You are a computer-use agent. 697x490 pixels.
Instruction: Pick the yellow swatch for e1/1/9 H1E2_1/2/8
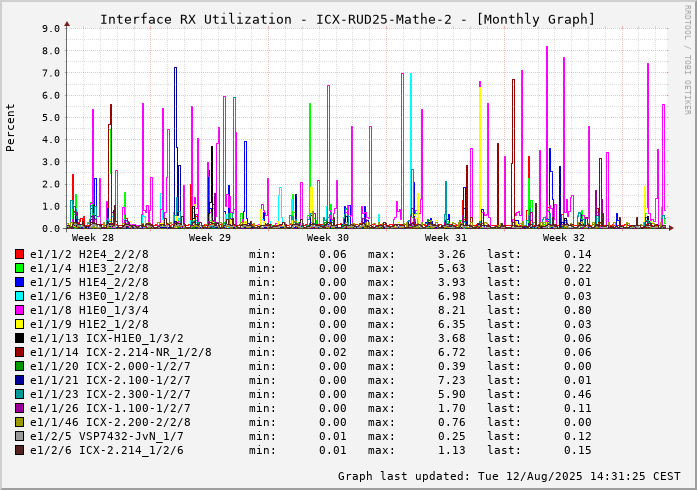coord(20,324)
